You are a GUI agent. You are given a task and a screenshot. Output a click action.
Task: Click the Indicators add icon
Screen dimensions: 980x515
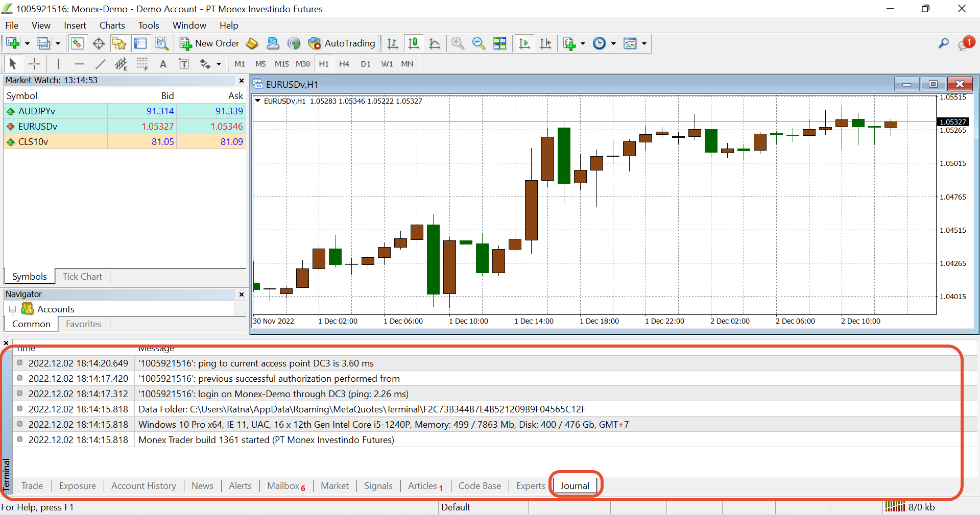[569, 43]
